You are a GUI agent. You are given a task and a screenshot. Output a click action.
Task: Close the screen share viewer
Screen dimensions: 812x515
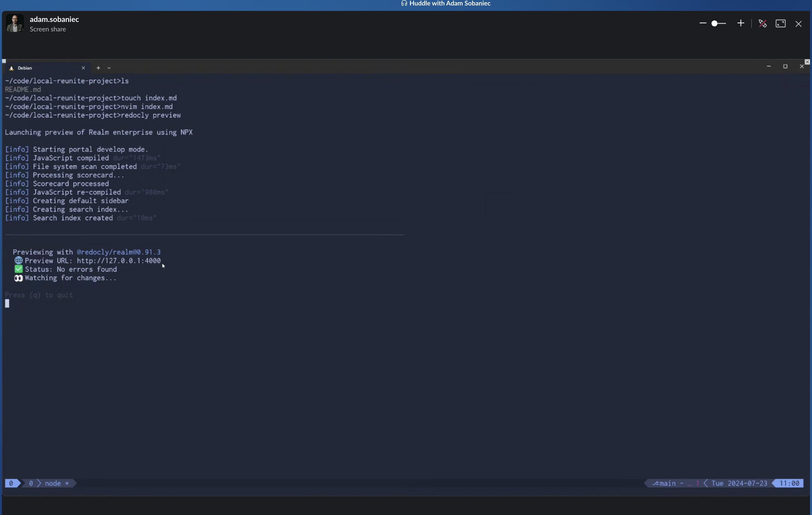799,24
